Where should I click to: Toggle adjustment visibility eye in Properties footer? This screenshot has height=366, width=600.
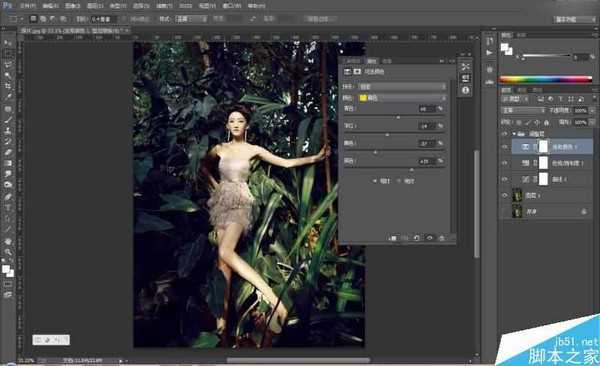tap(429, 238)
